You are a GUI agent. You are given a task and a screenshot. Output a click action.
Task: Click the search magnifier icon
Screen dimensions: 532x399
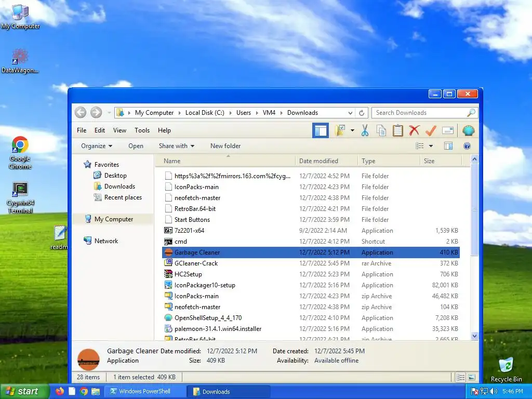tap(471, 113)
